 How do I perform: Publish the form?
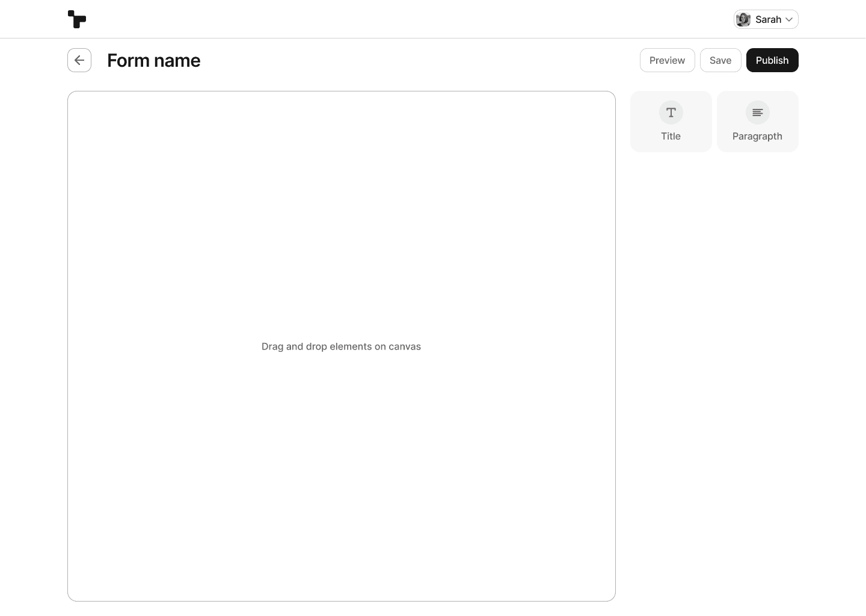tap(772, 60)
